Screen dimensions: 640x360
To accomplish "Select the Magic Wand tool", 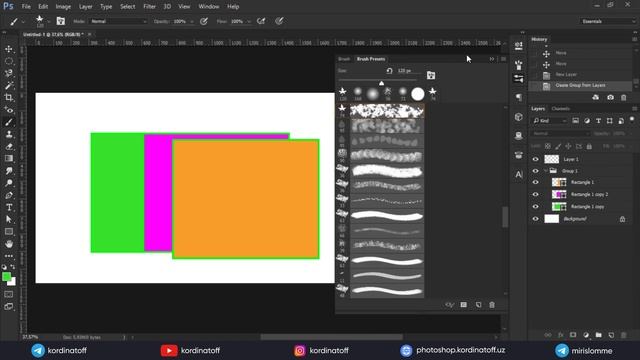I will pos(9,86).
